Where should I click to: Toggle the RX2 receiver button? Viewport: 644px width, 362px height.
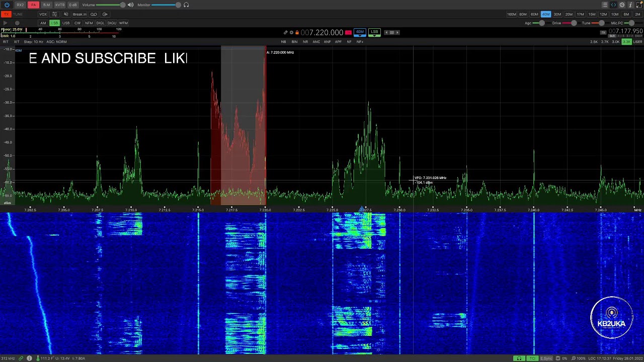(x=20, y=5)
